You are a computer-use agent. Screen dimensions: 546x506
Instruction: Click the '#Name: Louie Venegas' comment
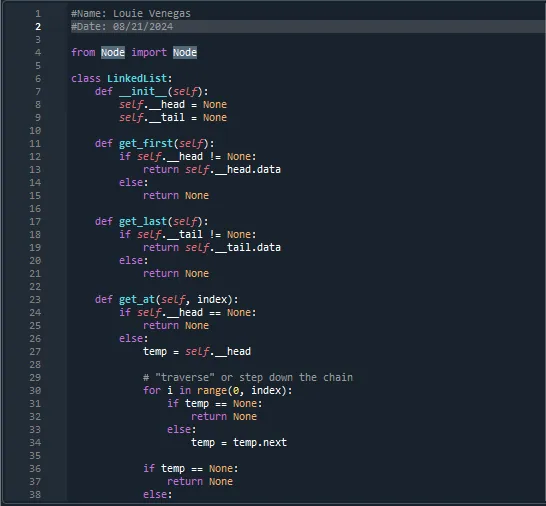(x=131, y=14)
